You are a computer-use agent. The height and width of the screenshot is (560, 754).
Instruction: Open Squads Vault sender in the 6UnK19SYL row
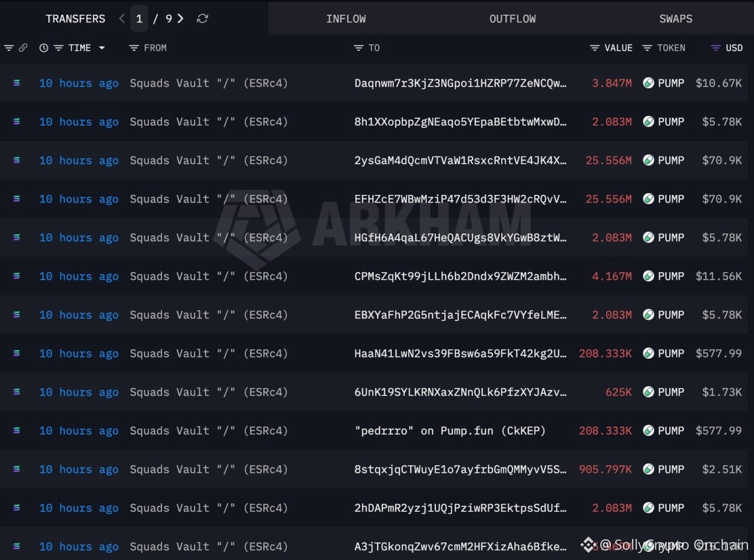(x=209, y=392)
